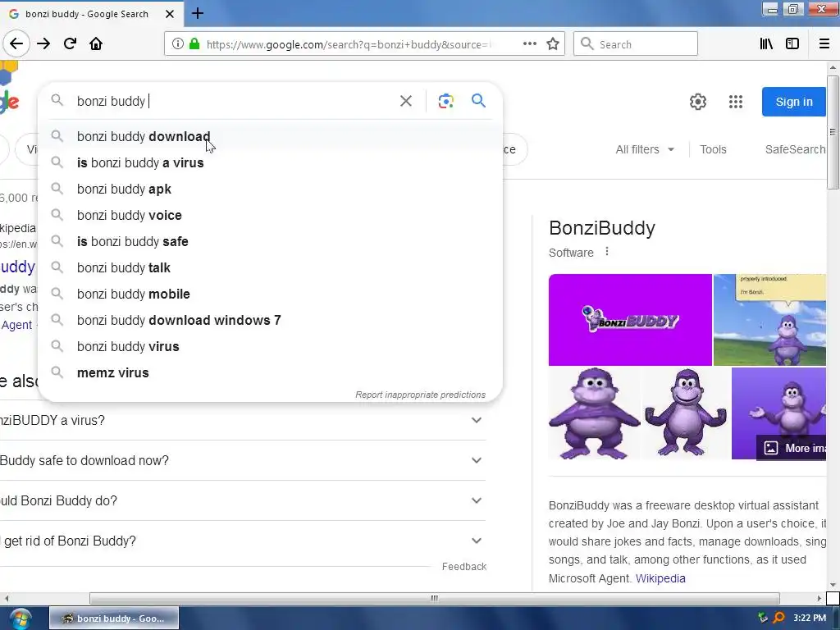840x630 pixels.
Task: Open the leftmost Bonzi gorilla thumbnail in bottom image row
Action: pos(594,413)
